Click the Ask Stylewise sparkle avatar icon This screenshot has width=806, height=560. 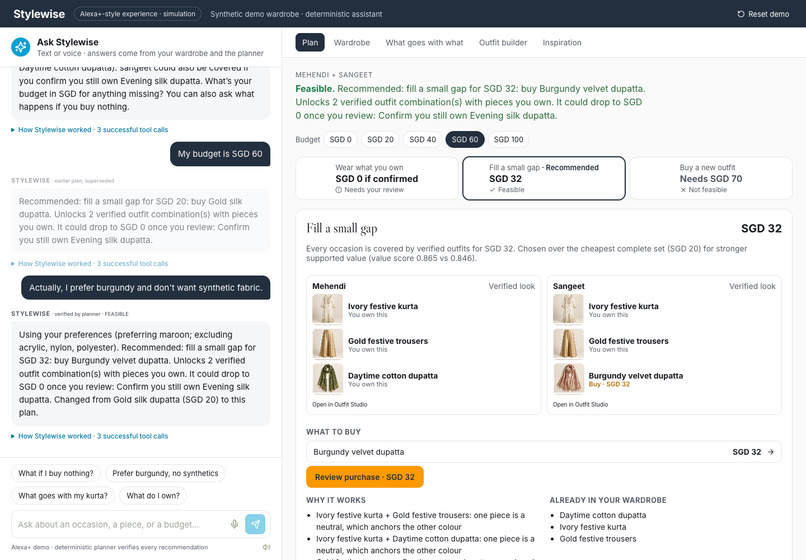[21, 47]
